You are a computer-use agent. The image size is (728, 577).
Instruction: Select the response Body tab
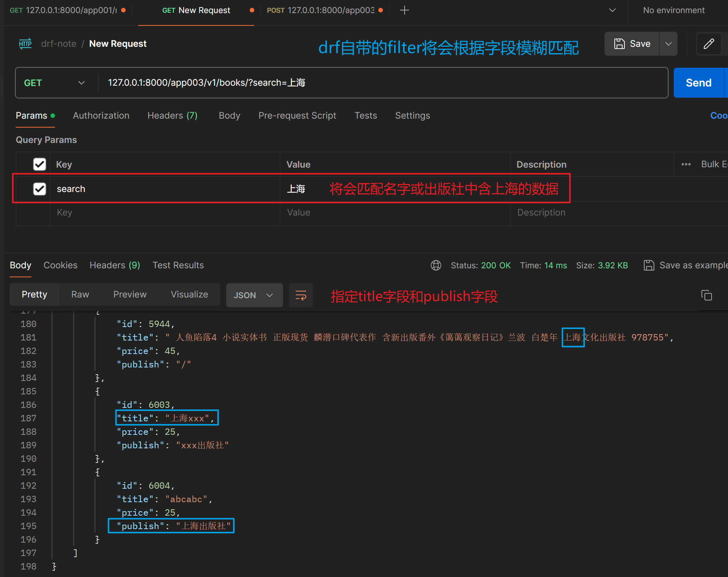pyautogui.click(x=21, y=265)
